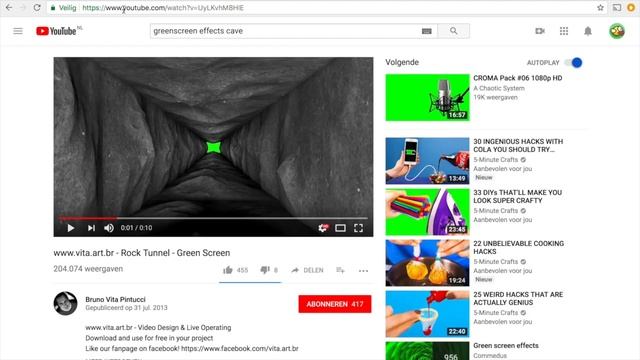Open the YouTube apps grid
The width and height of the screenshot is (640, 360).
coord(564,31)
